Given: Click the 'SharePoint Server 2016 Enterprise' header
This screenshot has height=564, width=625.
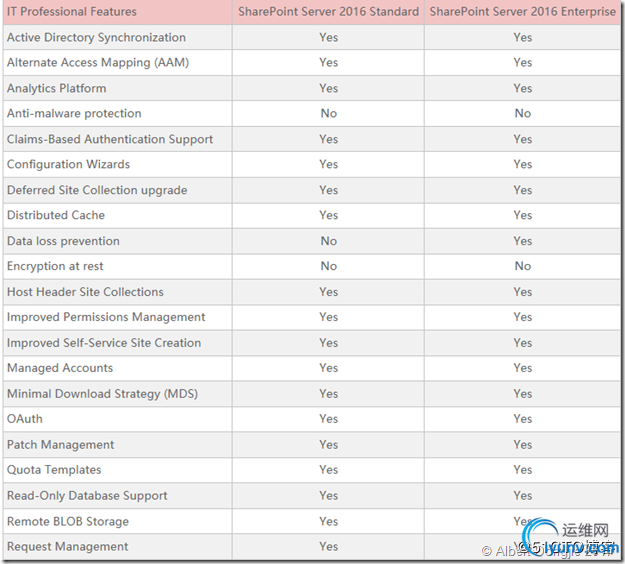Looking at the screenshot, I should [x=523, y=12].
